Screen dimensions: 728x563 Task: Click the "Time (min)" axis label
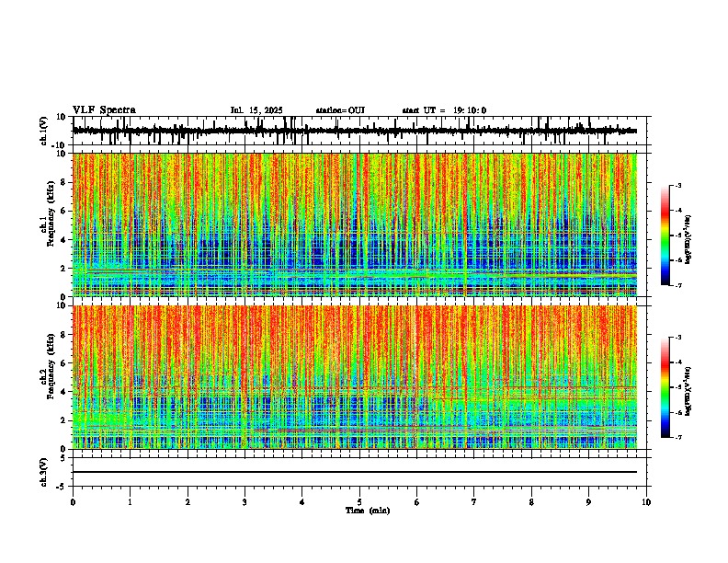tap(368, 511)
